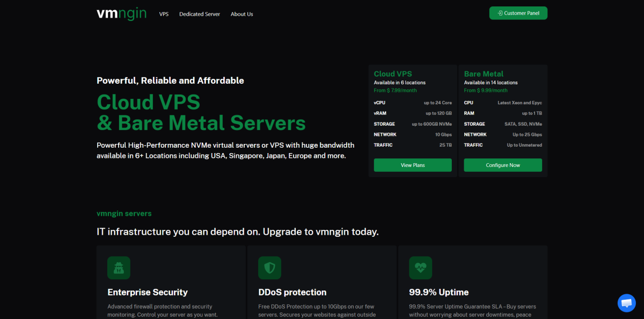Viewport: 644px width, 319px height.
Task: Click the Enterprise Security spy icon
Action: click(119, 267)
